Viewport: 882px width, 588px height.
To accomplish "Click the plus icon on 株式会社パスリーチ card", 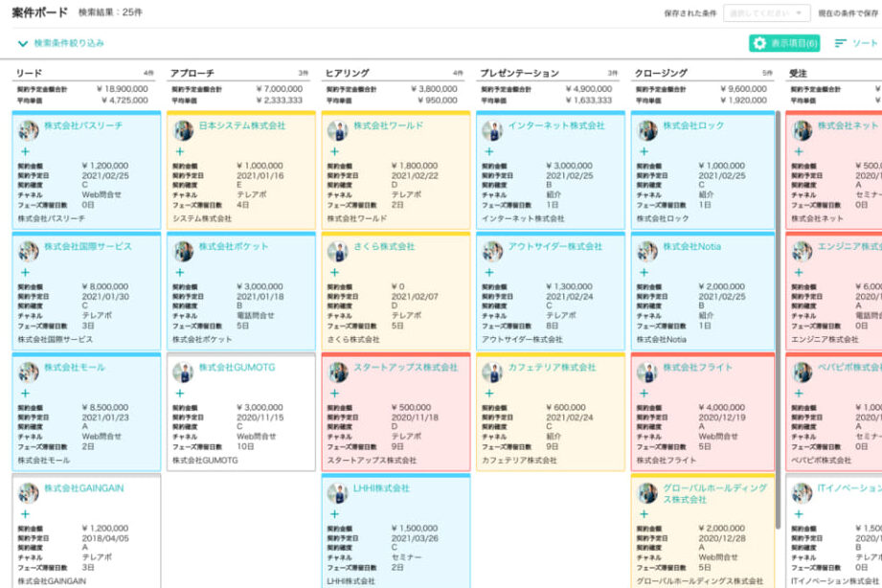I will coord(25,151).
